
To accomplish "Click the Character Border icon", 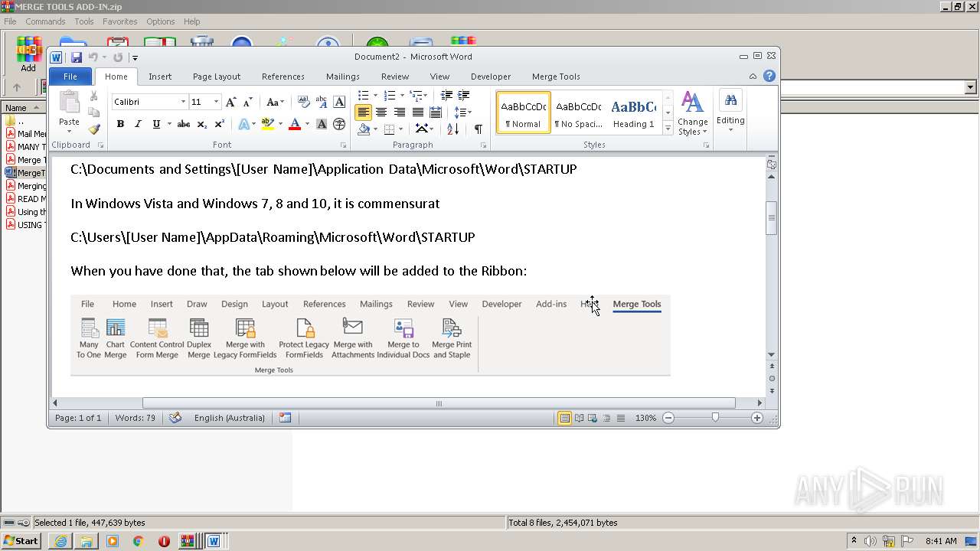I will [x=339, y=102].
